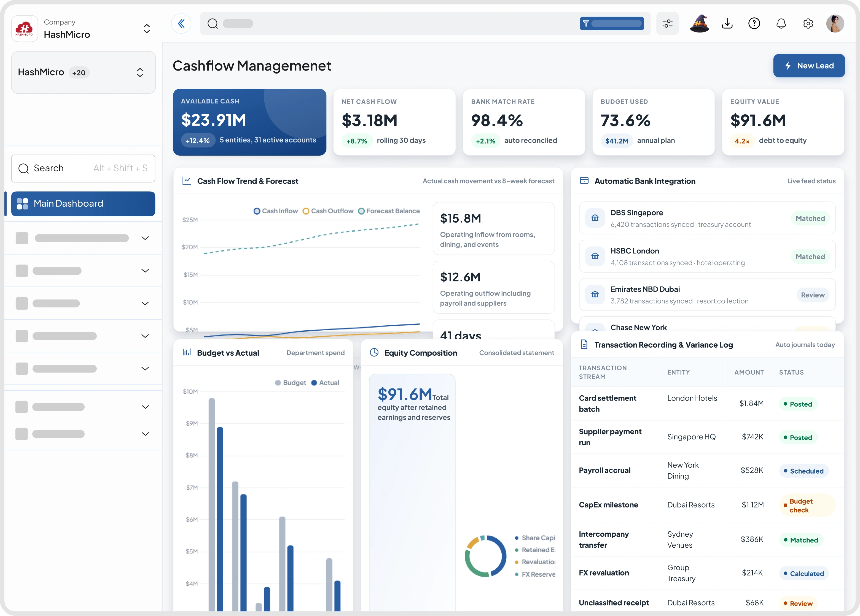This screenshot has height=616, width=860.
Task: Click the tallest gray budget bar
Action: [212, 504]
